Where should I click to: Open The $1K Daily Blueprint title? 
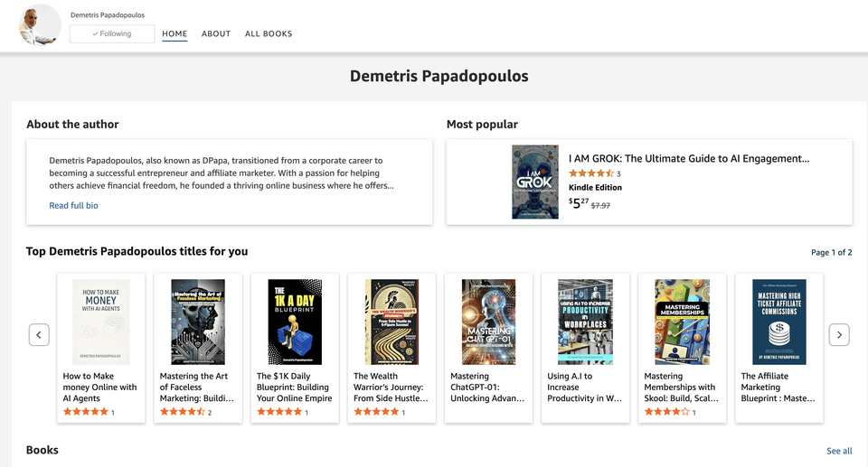[294, 387]
